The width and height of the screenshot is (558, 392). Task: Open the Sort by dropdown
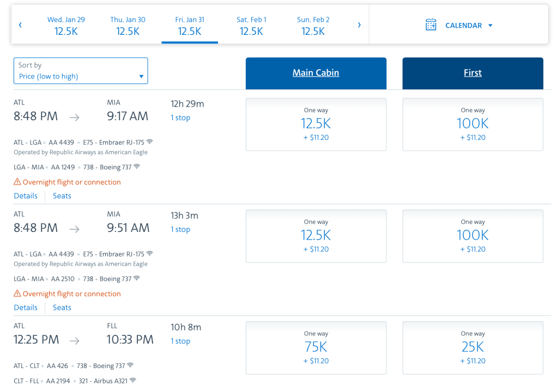point(81,71)
